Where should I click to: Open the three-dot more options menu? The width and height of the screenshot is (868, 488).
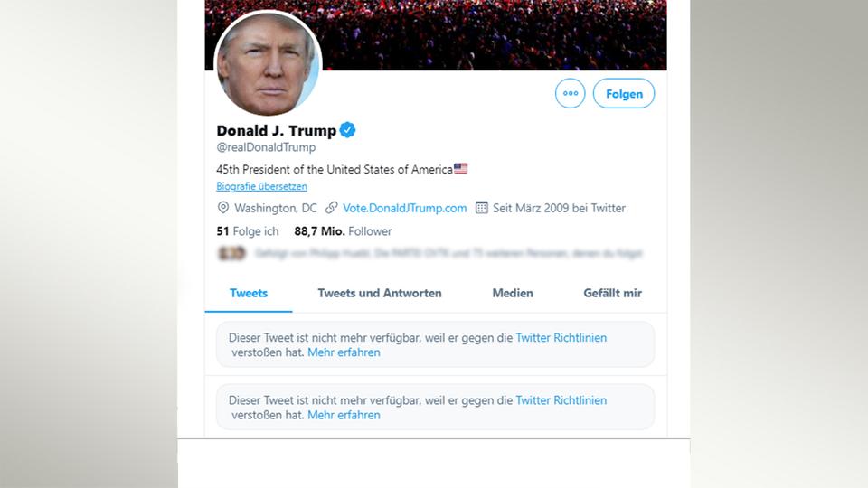(x=570, y=93)
